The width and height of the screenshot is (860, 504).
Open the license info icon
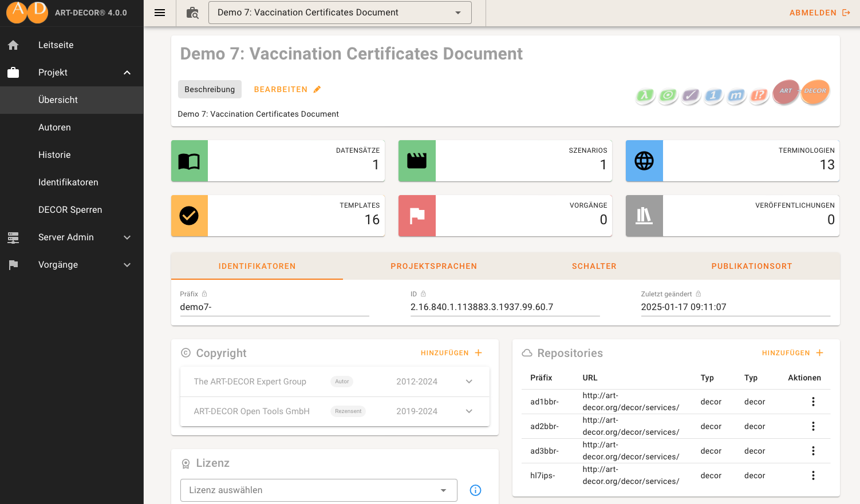pos(475,490)
